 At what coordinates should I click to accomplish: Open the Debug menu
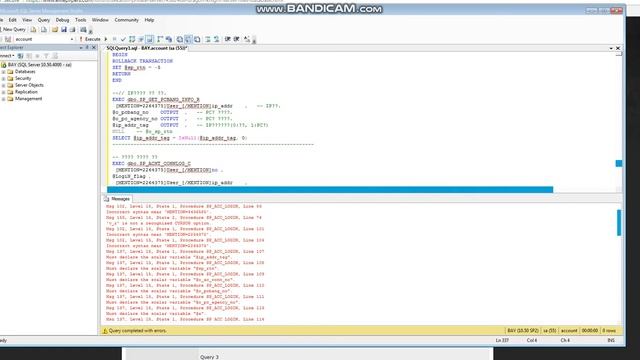pyautogui.click(x=62, y=20)
